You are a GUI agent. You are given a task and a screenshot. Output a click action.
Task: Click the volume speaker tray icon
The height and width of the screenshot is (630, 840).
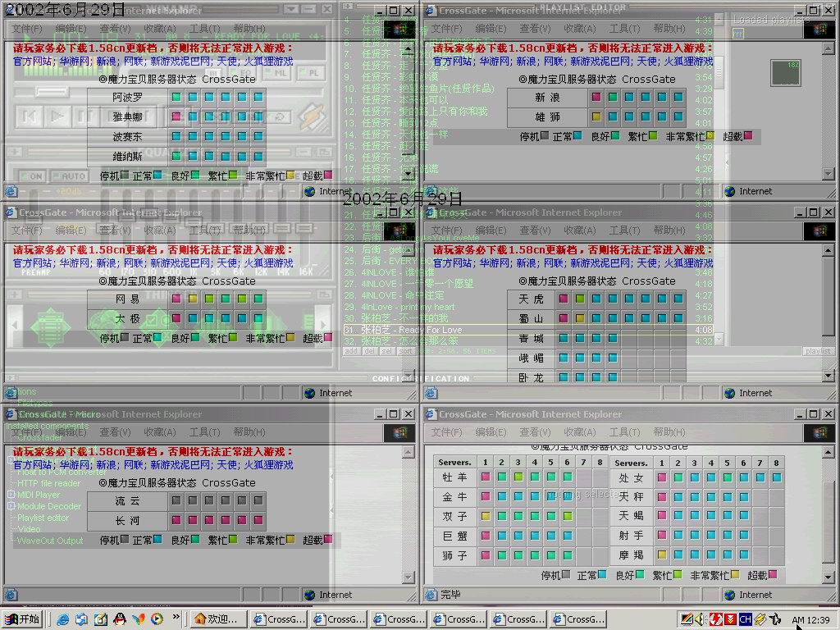[x=701, y=620]
